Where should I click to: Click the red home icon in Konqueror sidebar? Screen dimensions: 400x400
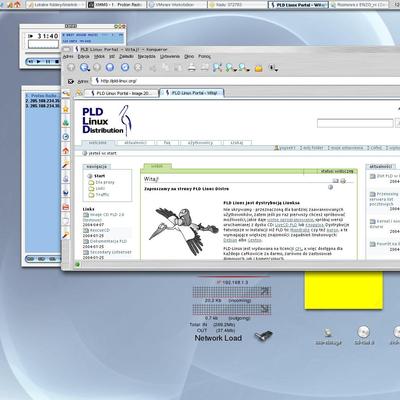click(66, 150)
